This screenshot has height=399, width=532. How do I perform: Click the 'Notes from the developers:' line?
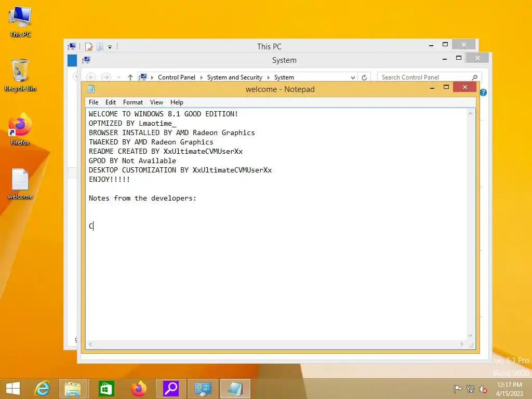pyautogui.click(x=142, y=198)
